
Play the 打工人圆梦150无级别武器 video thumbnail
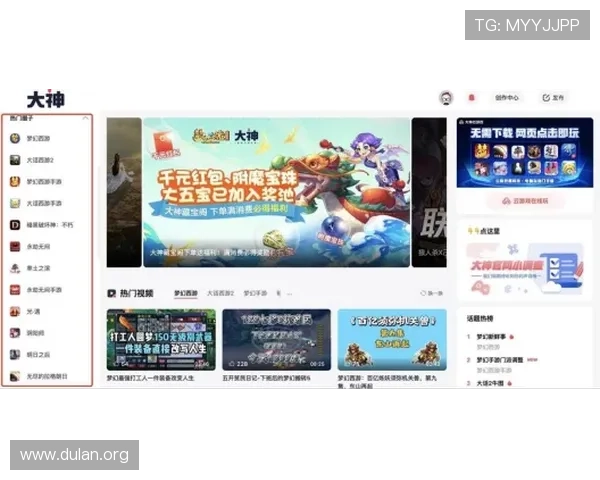click(x=161, y=340)
